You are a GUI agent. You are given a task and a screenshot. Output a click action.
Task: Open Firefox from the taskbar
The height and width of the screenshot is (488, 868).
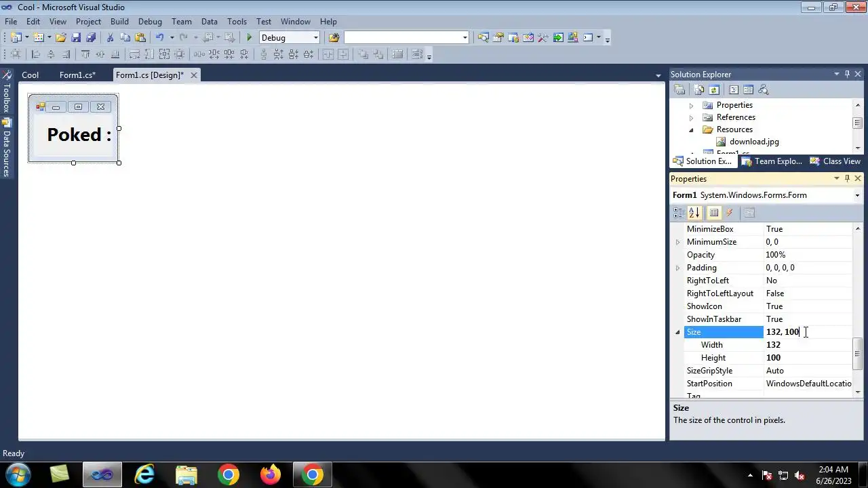[271, 474]
